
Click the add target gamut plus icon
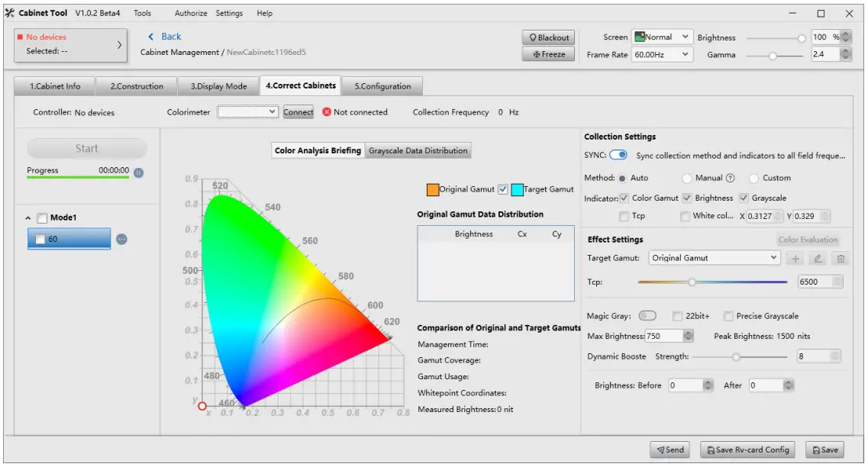pos(795,259)
